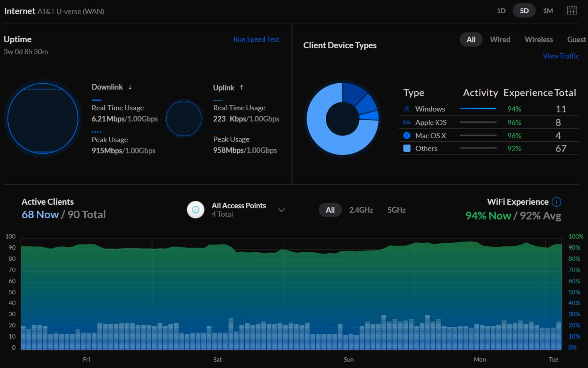Click the Apple iOS icon in table

(x=407, y=122)
